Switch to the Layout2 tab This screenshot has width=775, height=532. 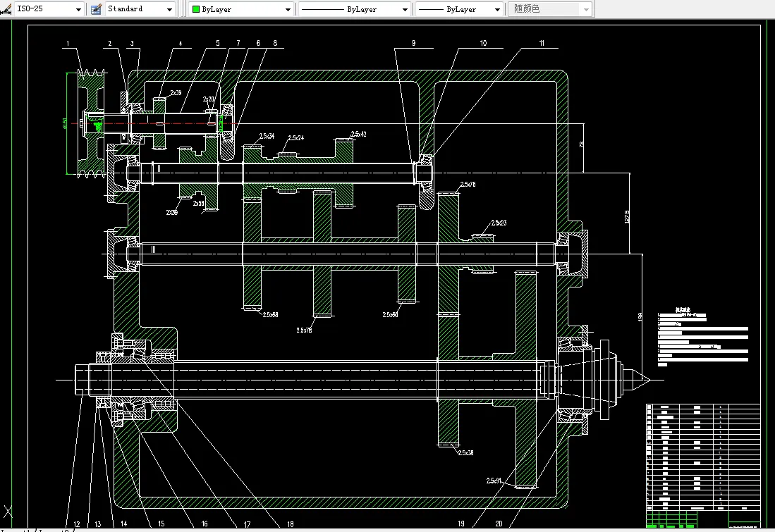(x=55, y=531)
